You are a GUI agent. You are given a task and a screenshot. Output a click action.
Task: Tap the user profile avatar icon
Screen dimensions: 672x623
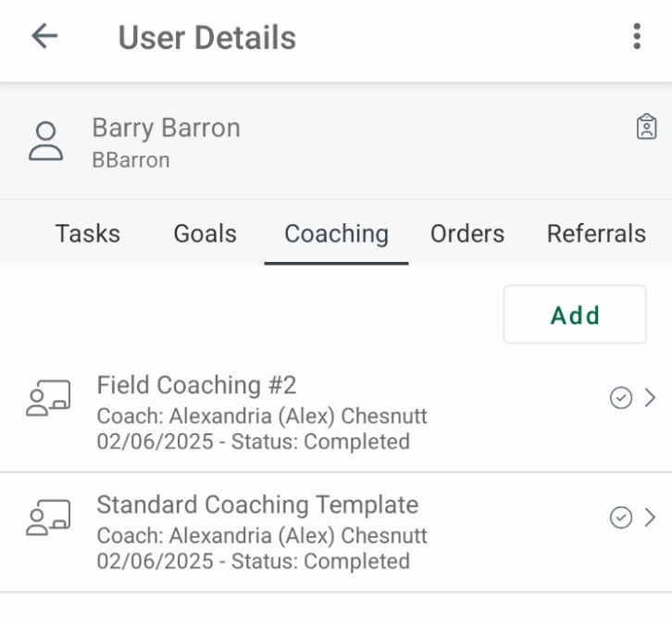click(46, 142)
